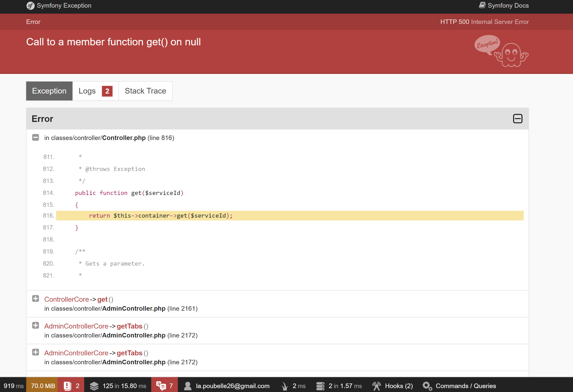Collapse the Controller.php line 816 code block
Image resolution: width=573 pixels, height=392 pixels.
click(x=36, y=137)
